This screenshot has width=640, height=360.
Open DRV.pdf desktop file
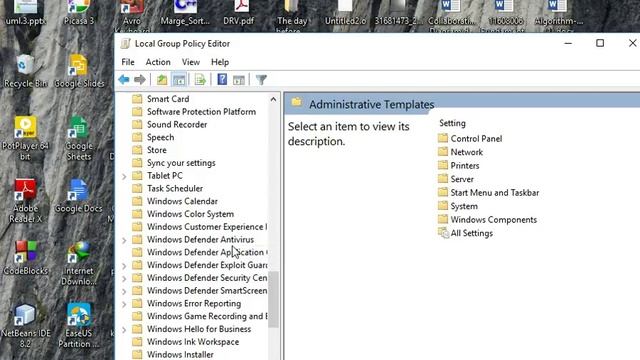tap(239, 13)
